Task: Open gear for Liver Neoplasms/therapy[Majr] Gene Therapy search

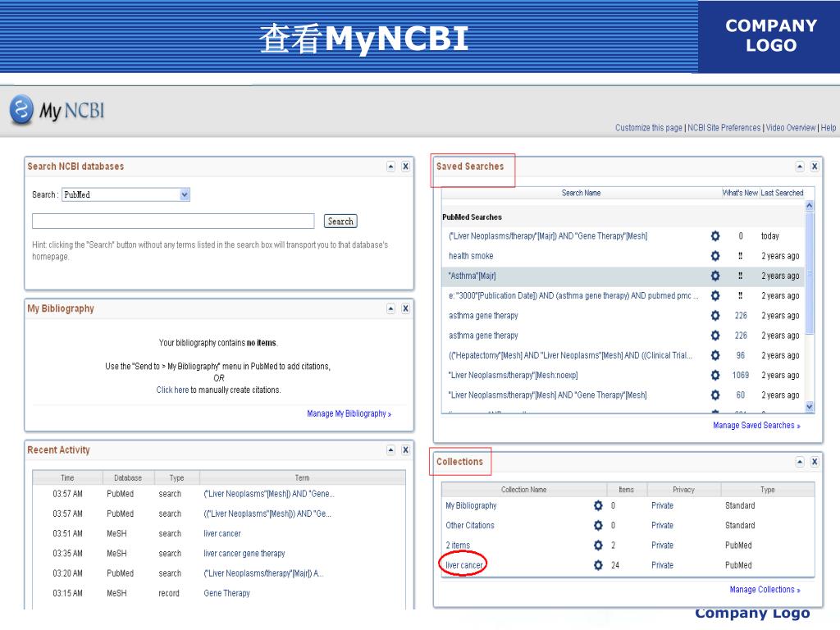Action: [x=715, y=236]
